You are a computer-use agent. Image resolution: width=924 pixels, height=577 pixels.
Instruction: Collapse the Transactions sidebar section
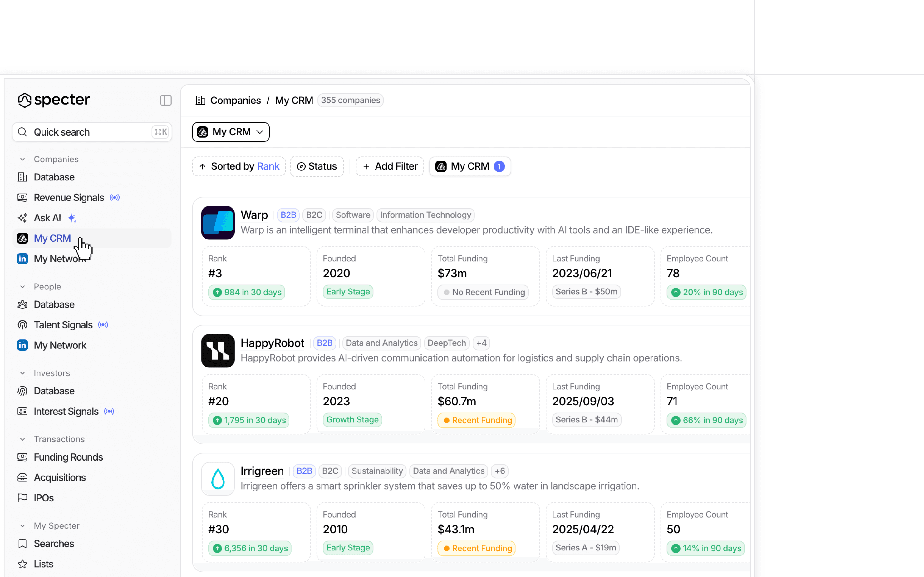tap(22, 439)
